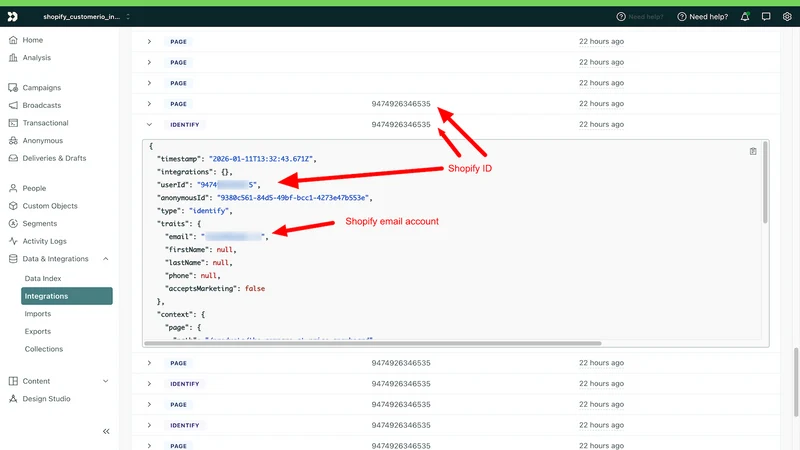The width and height of the screenshot is (800, 450).
Task: Click the Anonymous people icon
Action: click(13, 140)
